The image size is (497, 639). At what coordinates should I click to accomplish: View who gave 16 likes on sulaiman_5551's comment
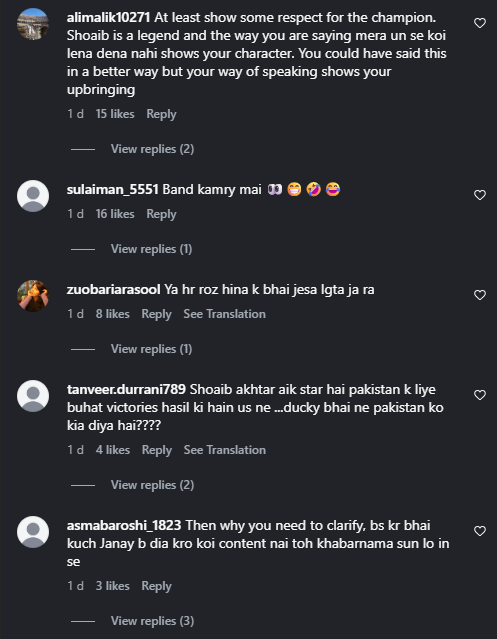tap(115, 214)
